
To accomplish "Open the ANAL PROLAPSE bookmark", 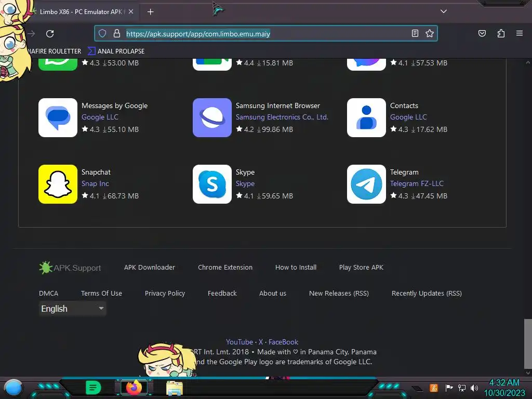I will pos(116,51).
